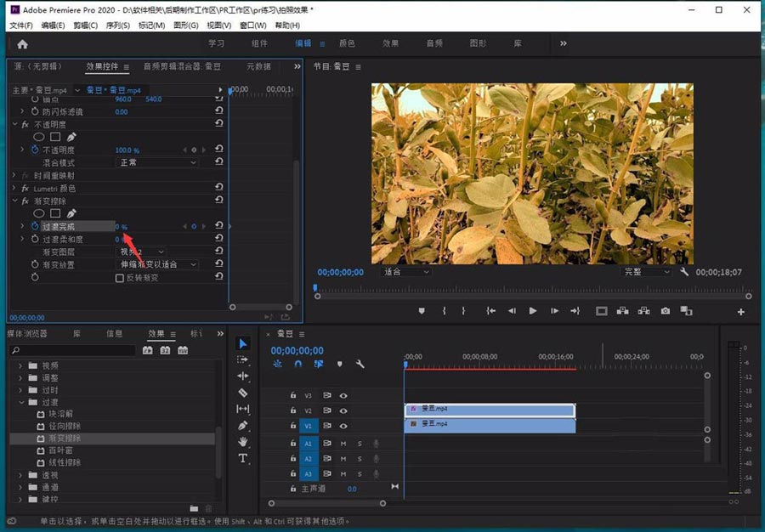Toggle linked selection in timeline
The height and width of the screenshot is (532, 765).
click(x=319, y=365)
